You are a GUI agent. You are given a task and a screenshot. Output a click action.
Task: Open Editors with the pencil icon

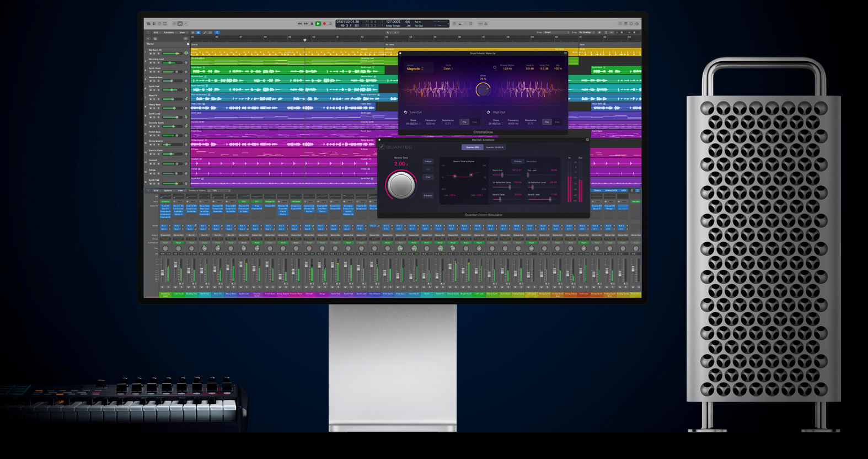click(185, 24)
